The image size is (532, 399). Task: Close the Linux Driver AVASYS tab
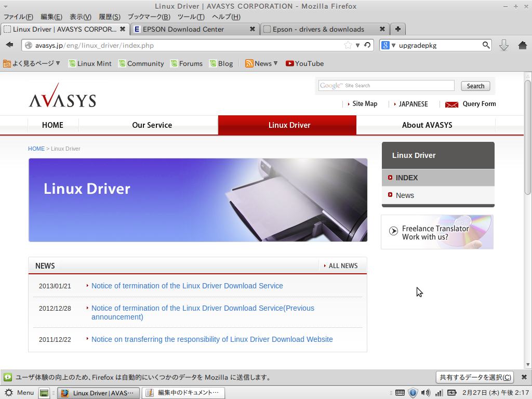click(x=123, y=29)
